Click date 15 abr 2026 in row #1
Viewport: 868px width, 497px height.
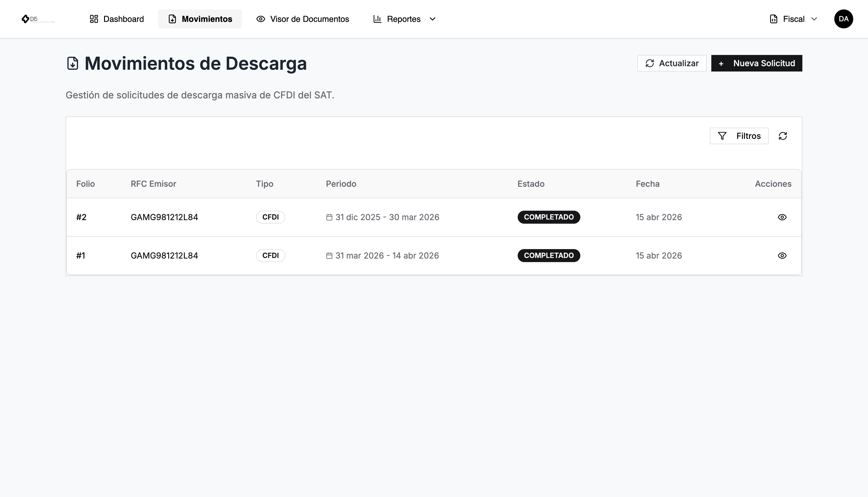coord(658,256)
